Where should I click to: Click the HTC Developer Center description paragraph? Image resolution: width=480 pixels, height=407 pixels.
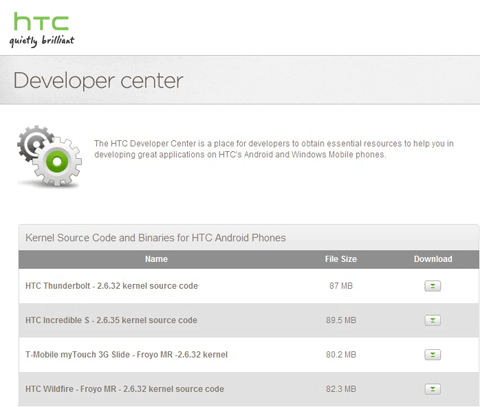point(274,149)
